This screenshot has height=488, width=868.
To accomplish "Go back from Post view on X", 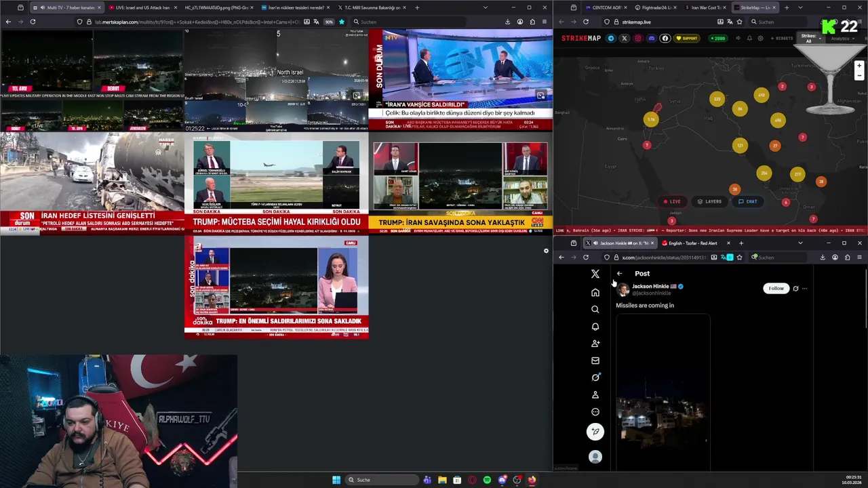I will (619, 273).
